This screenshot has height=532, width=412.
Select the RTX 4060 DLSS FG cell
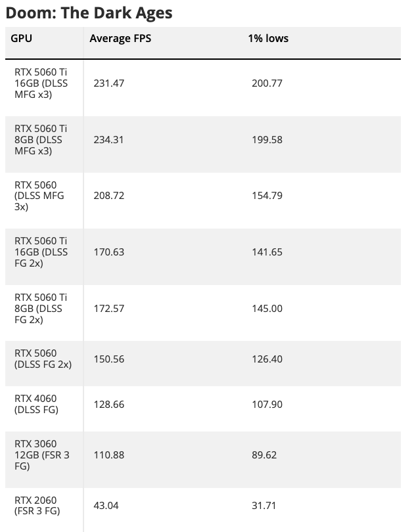[x=37, y=404]
